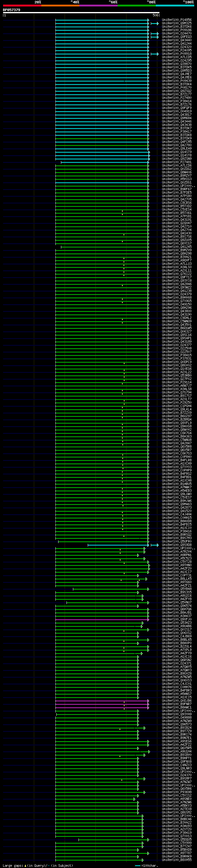
Task: Select hit UniRef100_P08170
Action: point(176,88)
